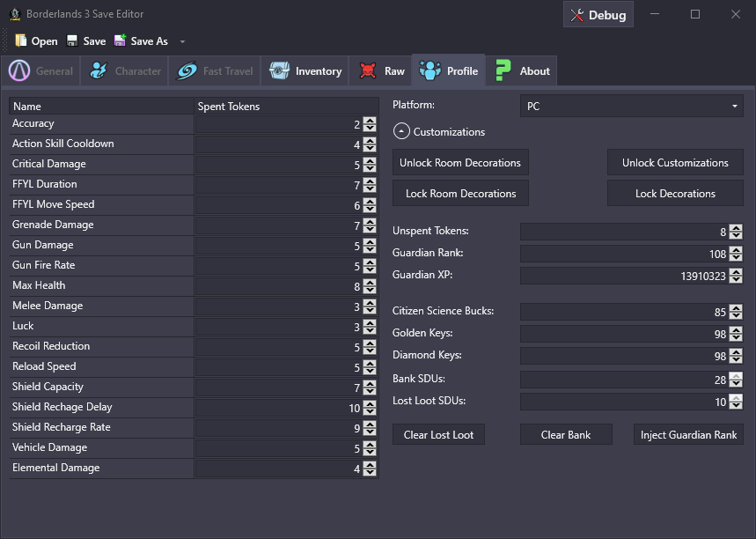Click Inject Guardian Rank button
This screenshot has width=756, height=539.
[688, 435]
